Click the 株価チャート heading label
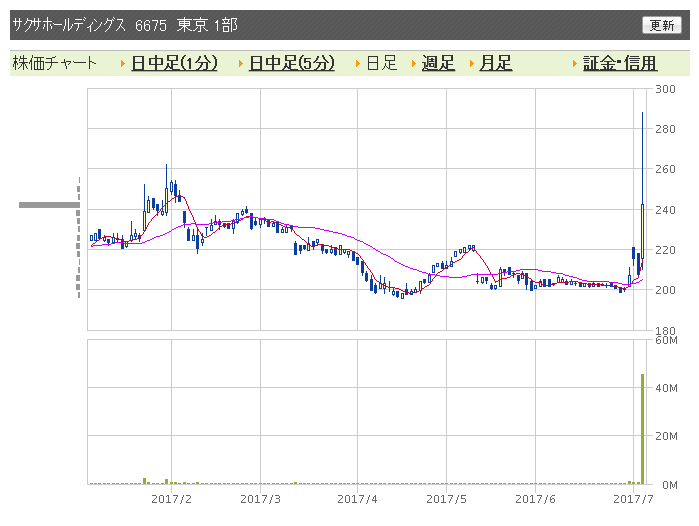Viewport: 699px width, 526px height. [x=54, y=63]
